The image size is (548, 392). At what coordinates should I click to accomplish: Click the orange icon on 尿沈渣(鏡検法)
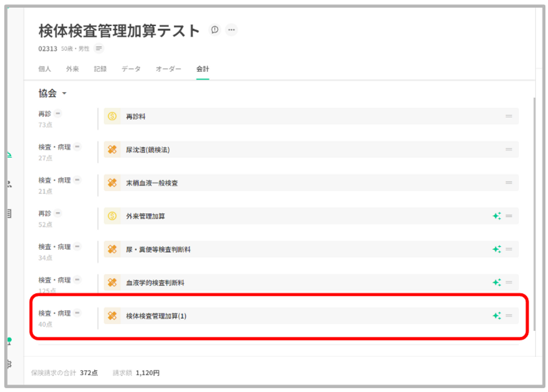[112, 149]
